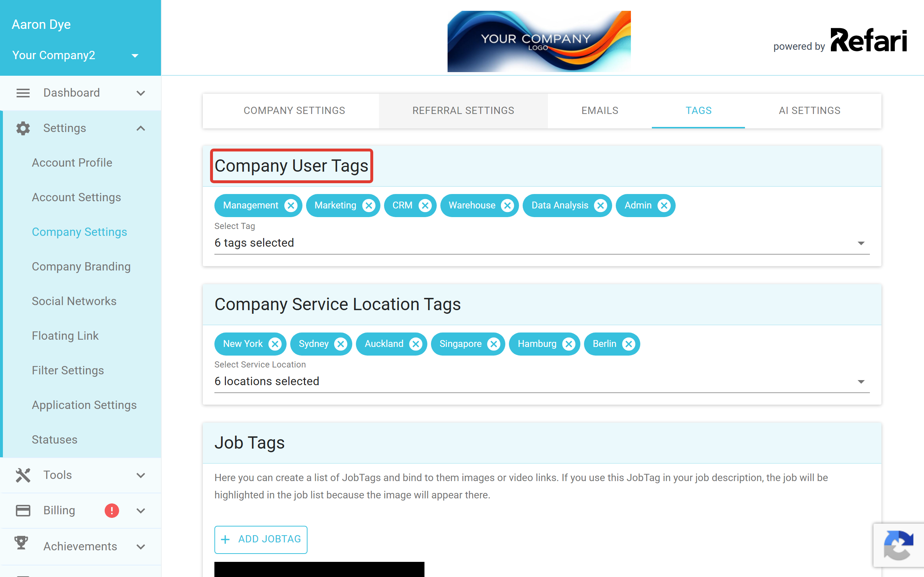924x577 pixels.
Task: Click the Add JobTag button
Action: (x=261, y=539)
